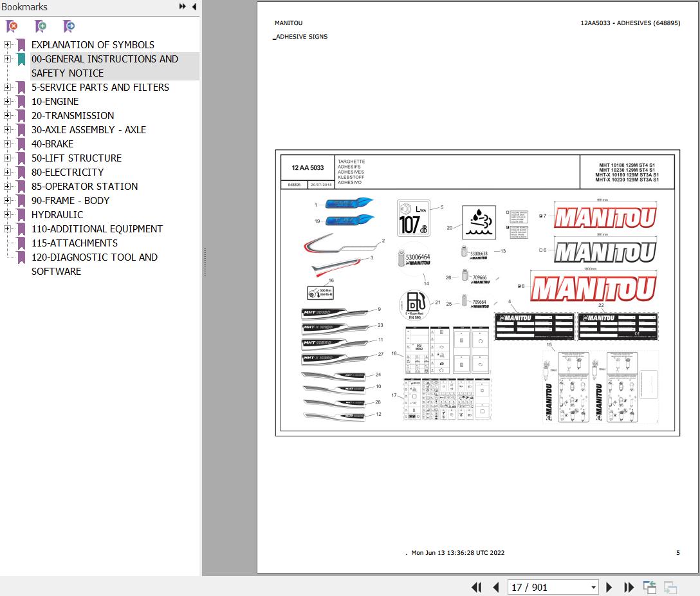
Task: Expand 50-LIFT STRUCTURE bookmark node
Action: tap(7, 158)
